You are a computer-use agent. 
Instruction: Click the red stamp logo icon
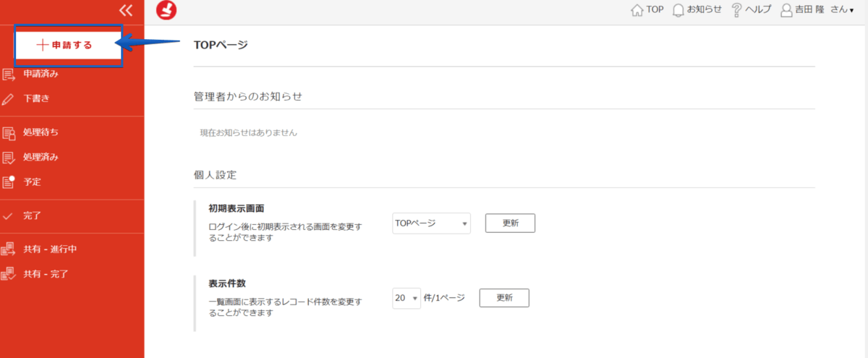click(166, 10)
